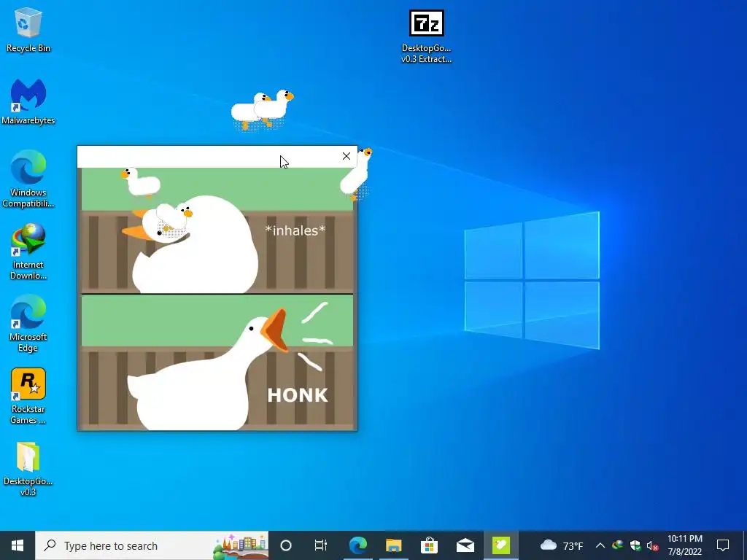This screenshot has height=560, width=747.
Task: Click the goose pair walking on desktop
Action: pos(262,111)
